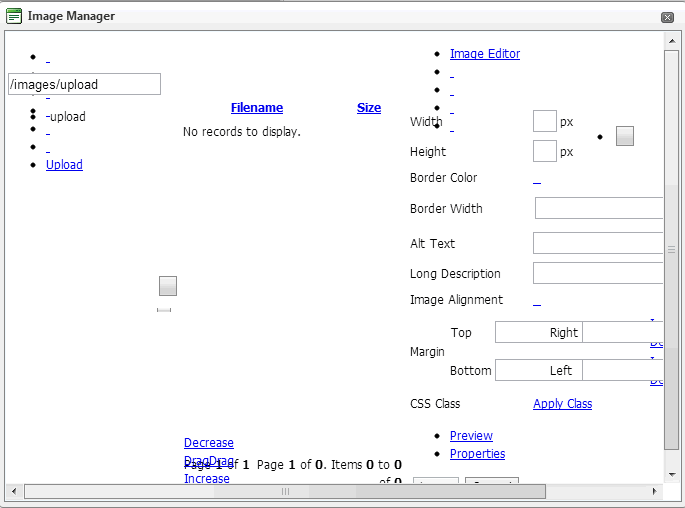Switch to the Properties tab

click(x=477, y=454)
